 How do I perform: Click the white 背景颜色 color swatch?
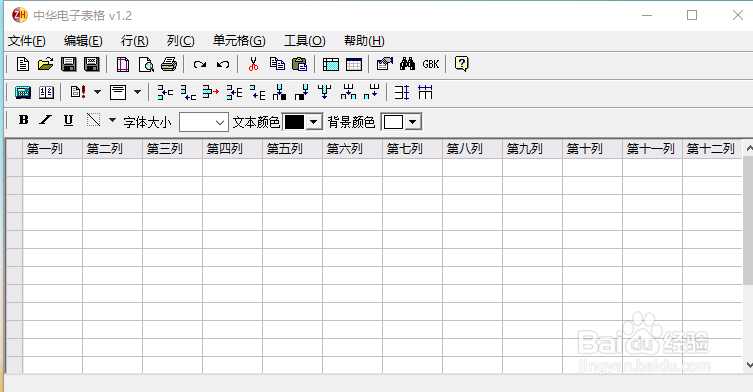coord(393,122)
